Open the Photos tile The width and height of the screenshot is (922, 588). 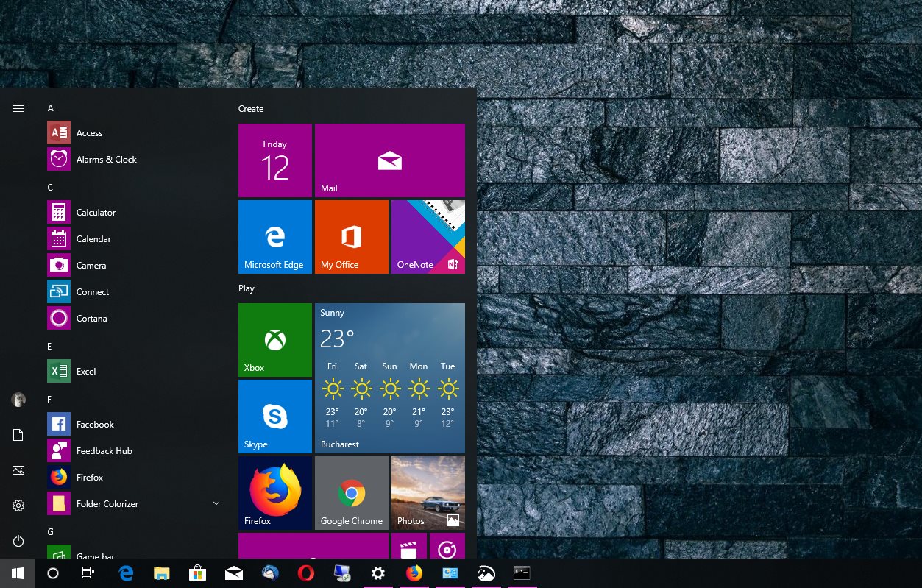[428, 493]
